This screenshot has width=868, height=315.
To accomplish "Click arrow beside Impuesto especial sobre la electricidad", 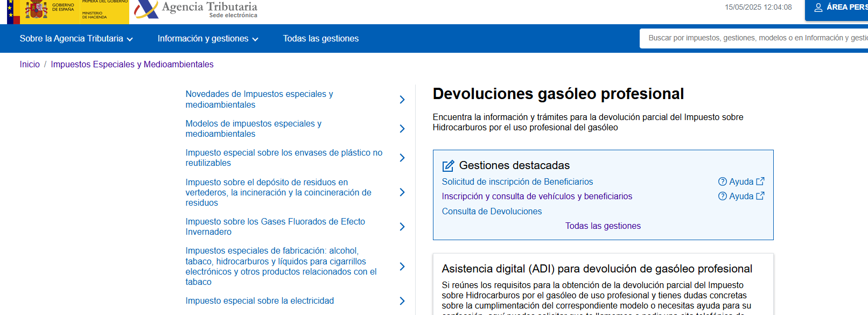I will coord(402,301).
